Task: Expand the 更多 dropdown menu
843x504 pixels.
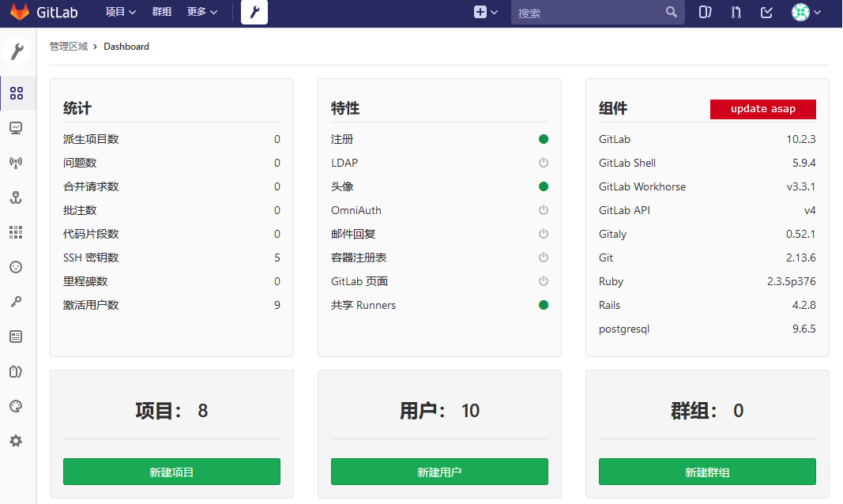Action: coord(202,12)
